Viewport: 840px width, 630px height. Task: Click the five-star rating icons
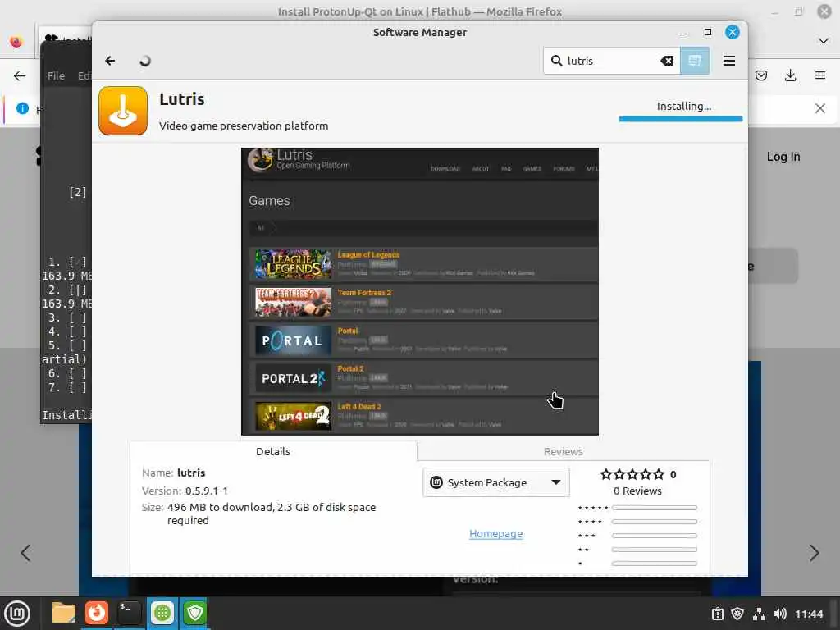tap(632, 474)
